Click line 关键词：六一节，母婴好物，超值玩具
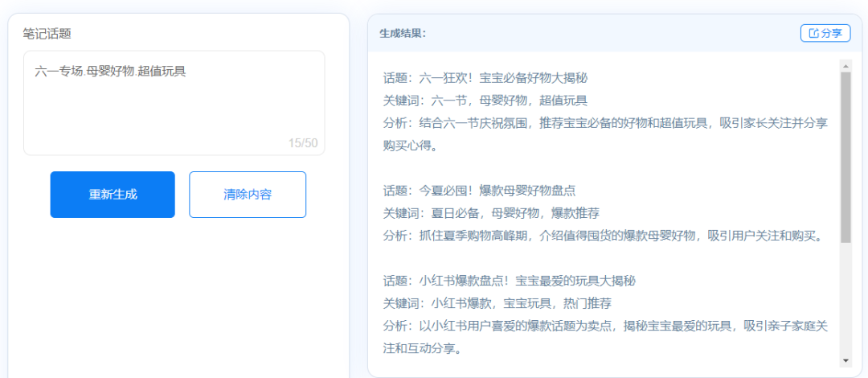The width and height of the screenshot is (868, 378). coord(485,101)
